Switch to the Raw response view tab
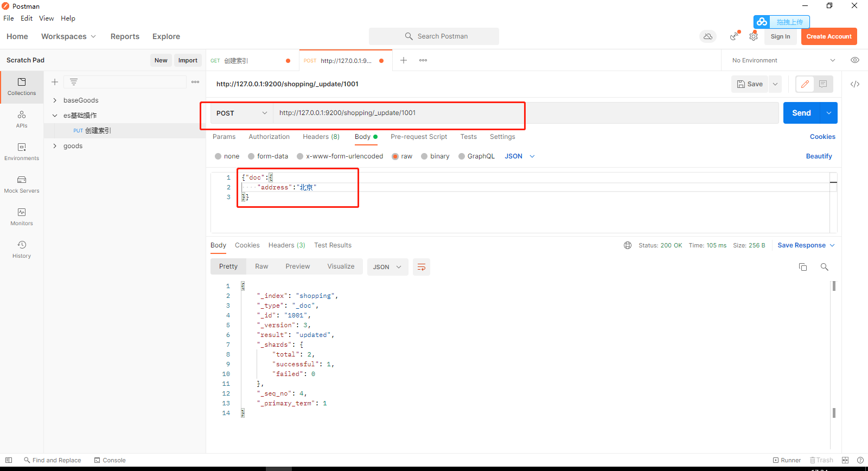868x471 pixels. coord(261,266)
